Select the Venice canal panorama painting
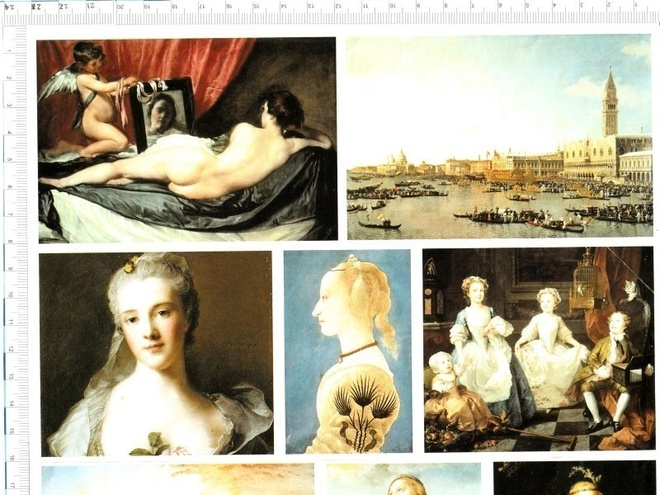 (500, 137)
